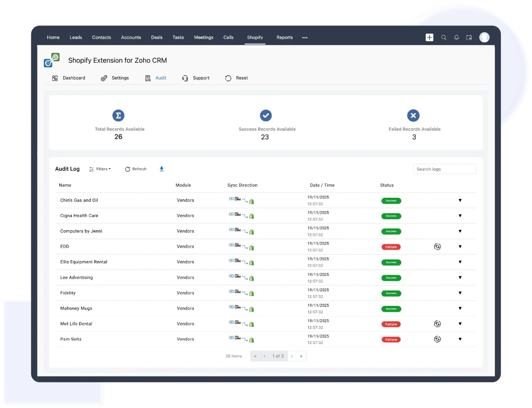Open the Support section link
The height and width of the screenshot is (408, 532).
[x=201, y=78]
